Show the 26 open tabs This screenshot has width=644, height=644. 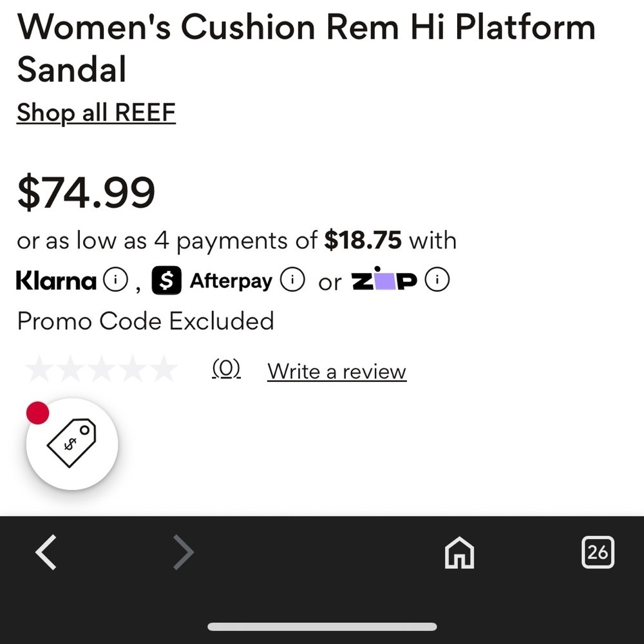pos(598,553)
